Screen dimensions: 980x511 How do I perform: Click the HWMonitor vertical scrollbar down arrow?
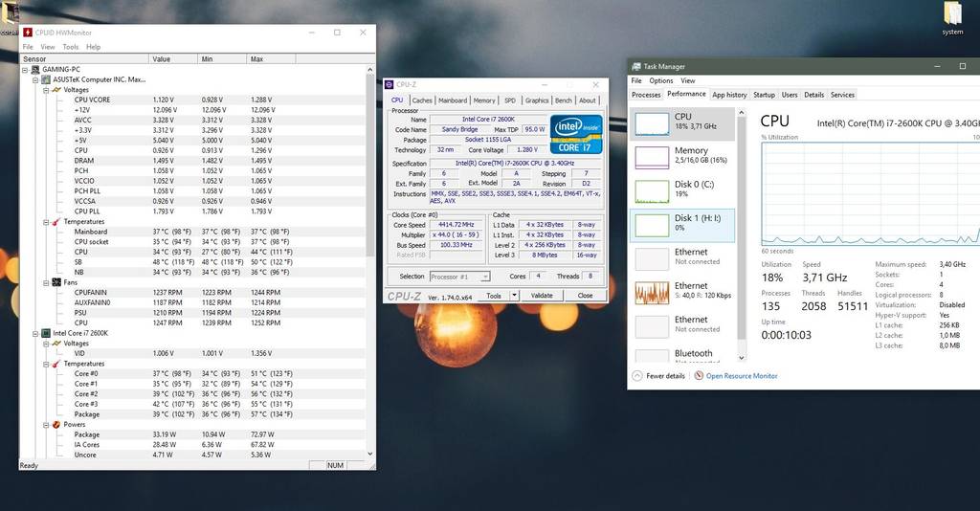tap(370, 455)
